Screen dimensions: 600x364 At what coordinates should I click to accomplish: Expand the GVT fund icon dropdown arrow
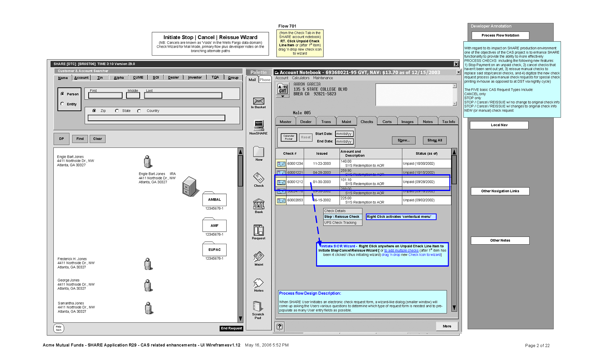coord(282,96)
